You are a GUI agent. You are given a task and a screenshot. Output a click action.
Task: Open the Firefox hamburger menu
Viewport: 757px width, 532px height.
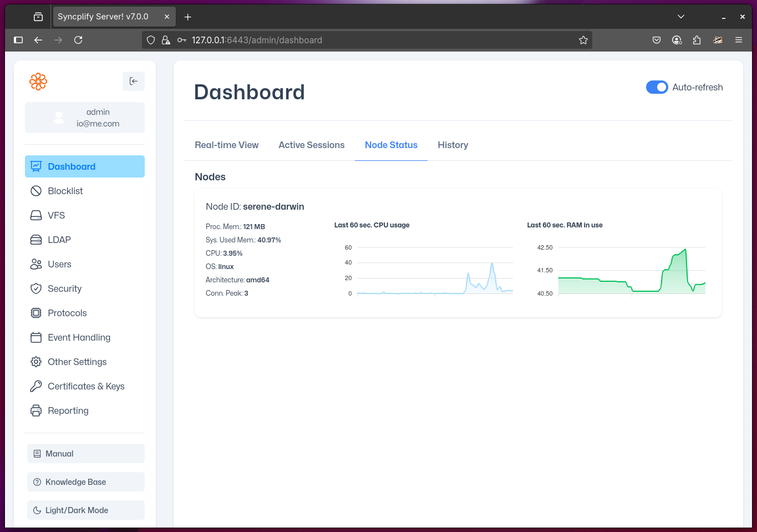pos(738,40)
